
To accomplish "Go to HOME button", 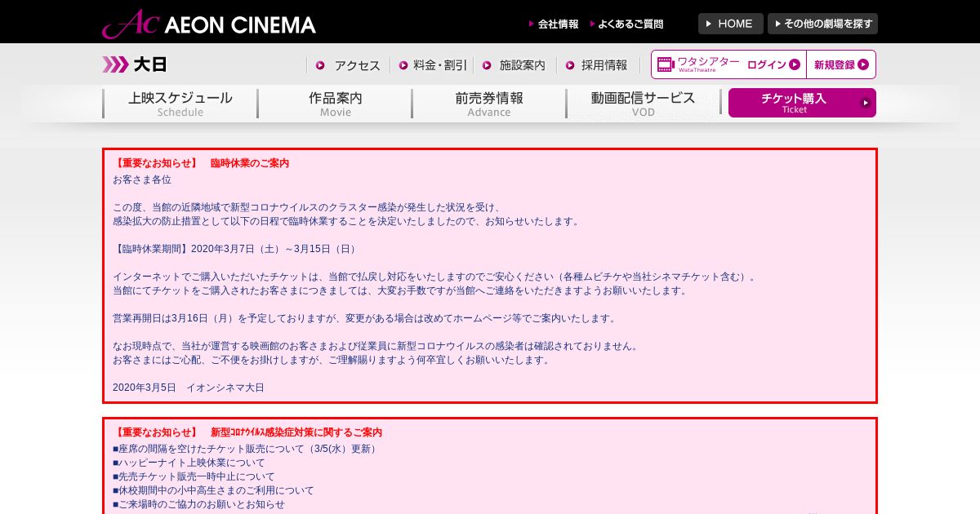I will click(x=730, y=24).
